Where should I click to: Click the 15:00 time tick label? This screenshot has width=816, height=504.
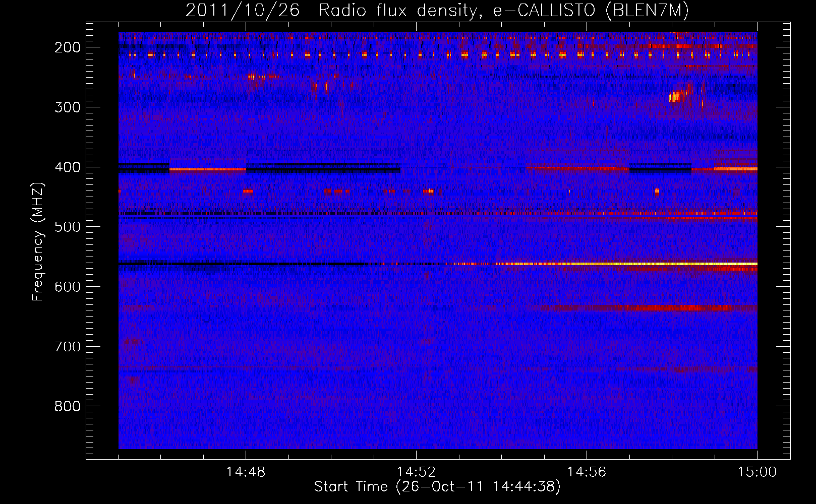pos(757,472)
